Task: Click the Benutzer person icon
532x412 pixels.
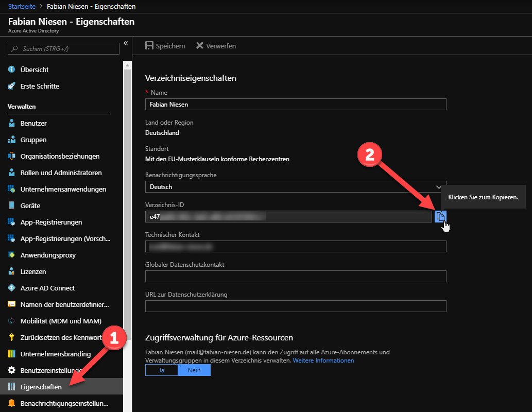Action: (x=11, y=123)
